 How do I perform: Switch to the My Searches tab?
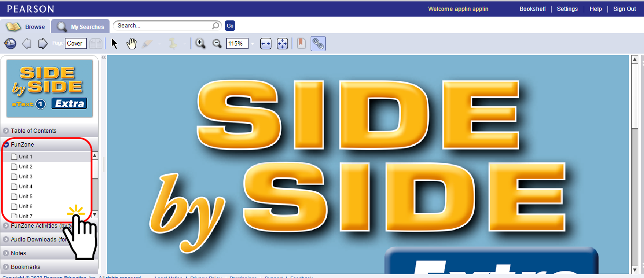[x=81, y=27]
